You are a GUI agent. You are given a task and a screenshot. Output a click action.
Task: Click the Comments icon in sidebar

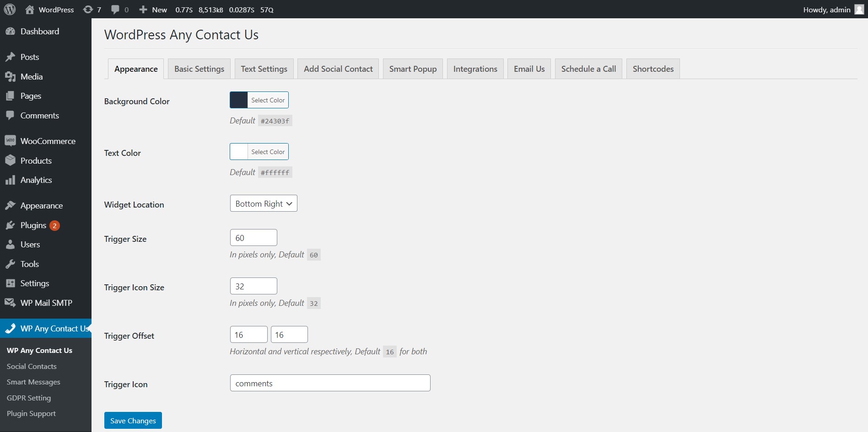(x=10, y=116)
